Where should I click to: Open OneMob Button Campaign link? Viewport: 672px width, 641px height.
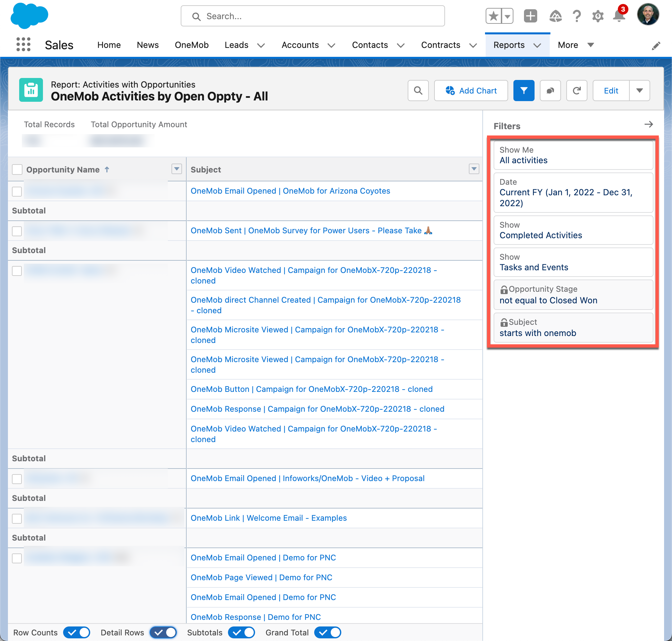[312, 389]
